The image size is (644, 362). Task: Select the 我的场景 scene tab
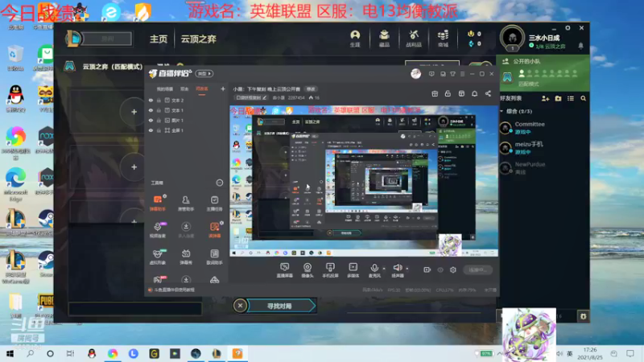[x=165, y=89]
